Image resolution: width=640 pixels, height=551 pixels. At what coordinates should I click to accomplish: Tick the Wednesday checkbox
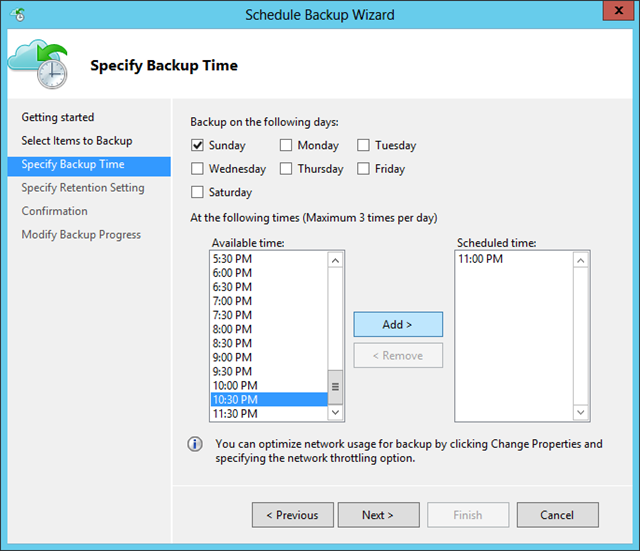(x=197, y=169)
